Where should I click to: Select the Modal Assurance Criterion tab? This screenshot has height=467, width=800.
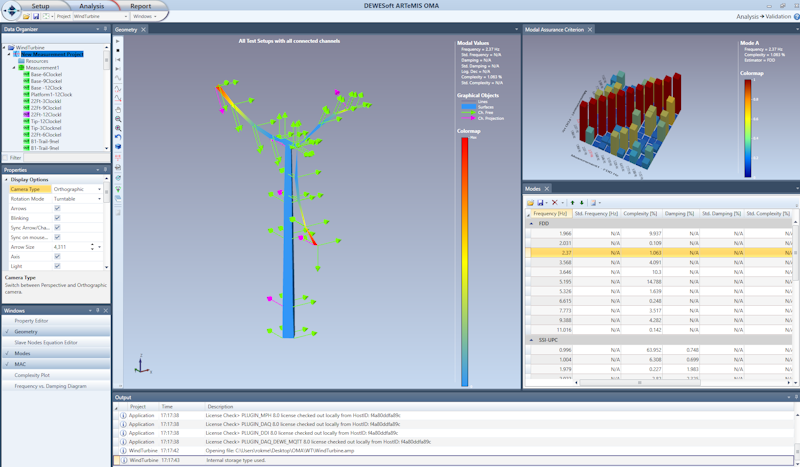tap(554, 30)
